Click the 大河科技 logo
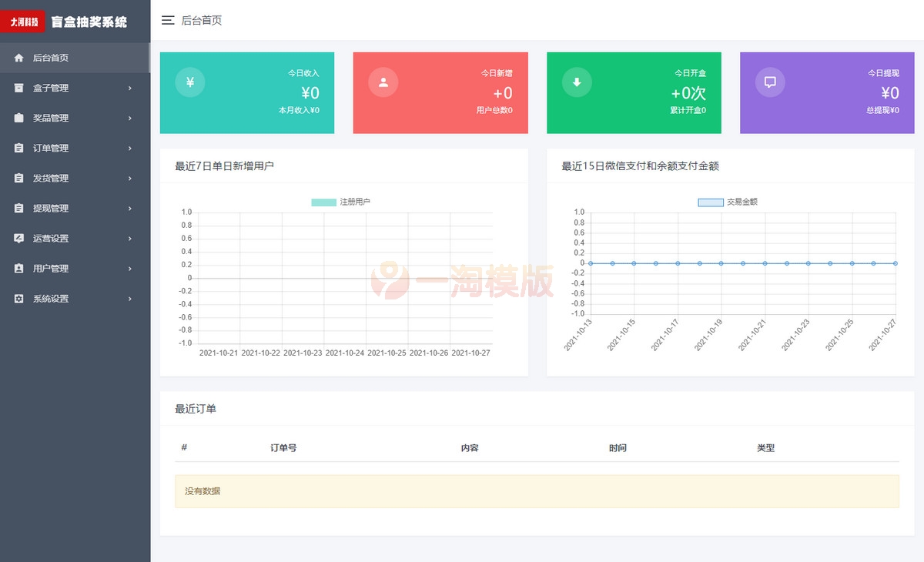The width and height of the screenshot is (924, 562). [23, 22]
